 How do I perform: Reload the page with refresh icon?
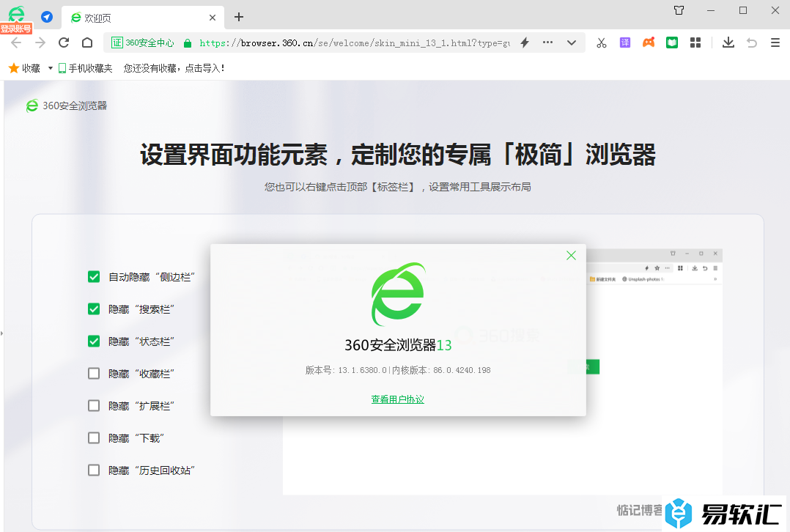coord(64,43)
